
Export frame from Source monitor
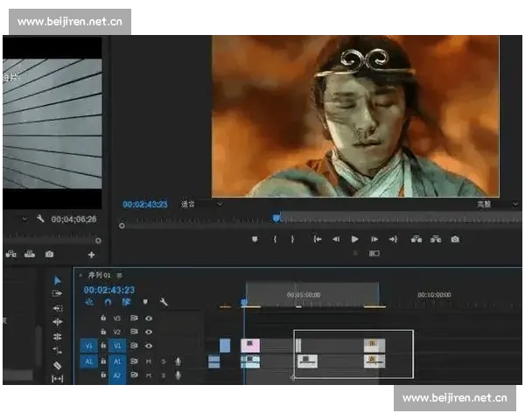[x=49, y=255]
